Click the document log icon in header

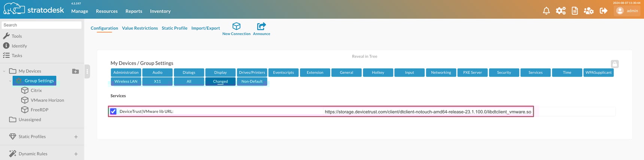(x=575, y=11)
